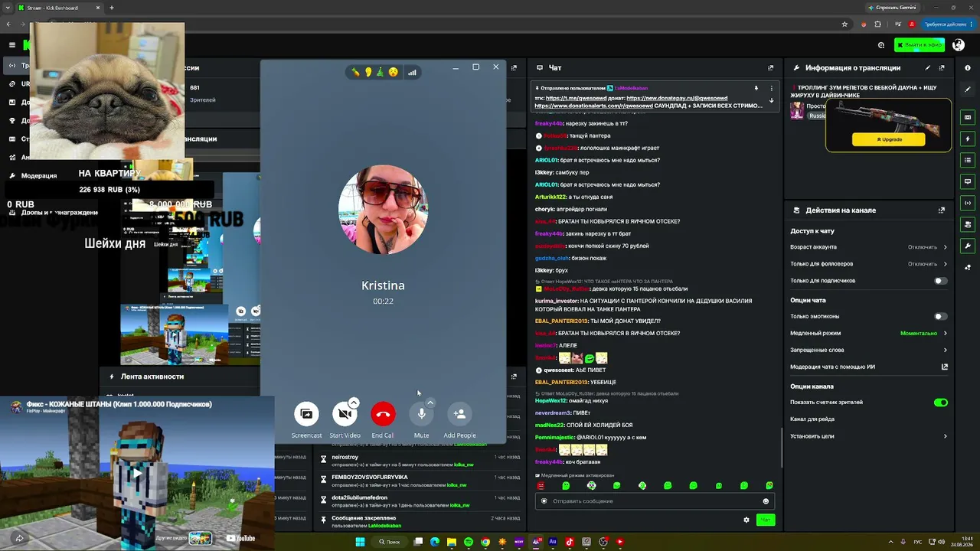Pop out the Лента активности panel
The image size is (980, 551).
514,377
